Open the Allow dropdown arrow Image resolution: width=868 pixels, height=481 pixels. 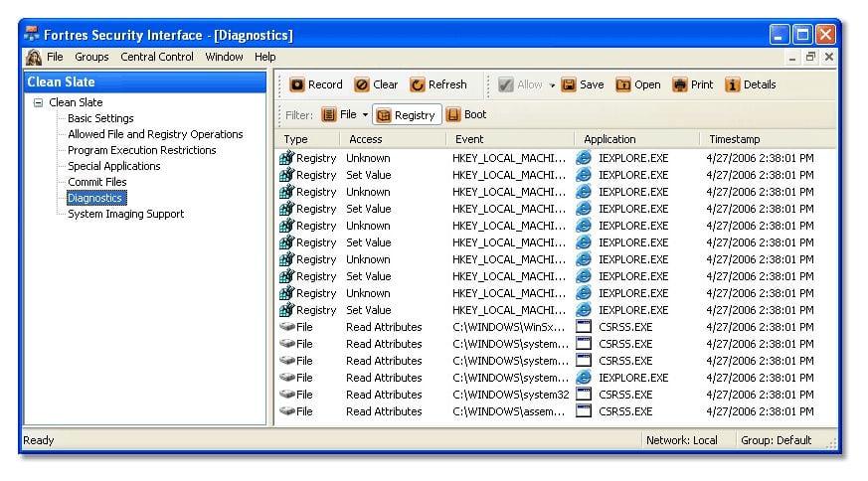(x=552, y=85)
